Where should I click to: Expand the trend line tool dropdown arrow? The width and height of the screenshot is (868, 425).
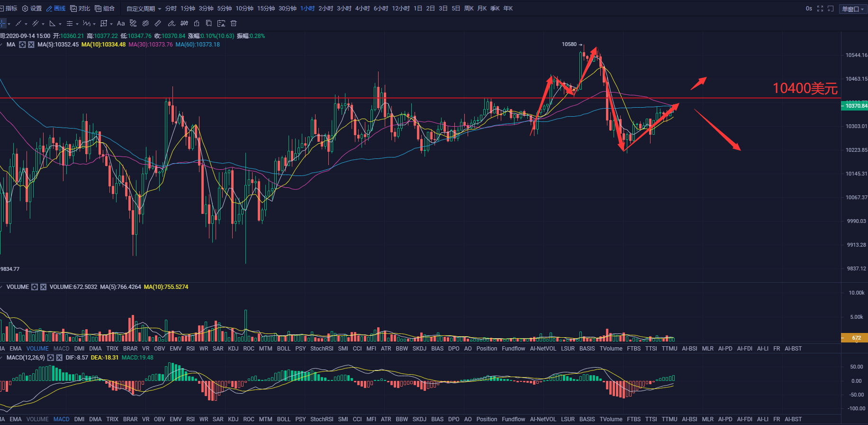[x=26, y=24]
